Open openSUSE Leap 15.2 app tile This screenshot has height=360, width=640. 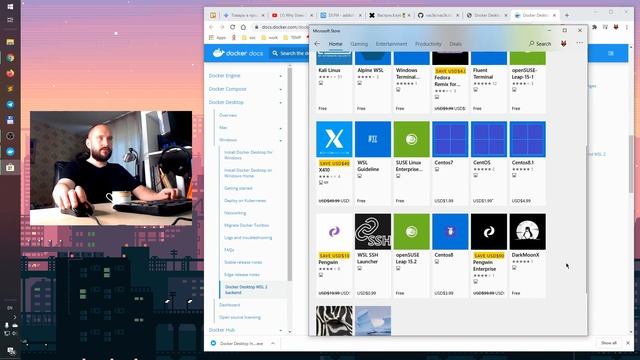(x=411, y=255)
